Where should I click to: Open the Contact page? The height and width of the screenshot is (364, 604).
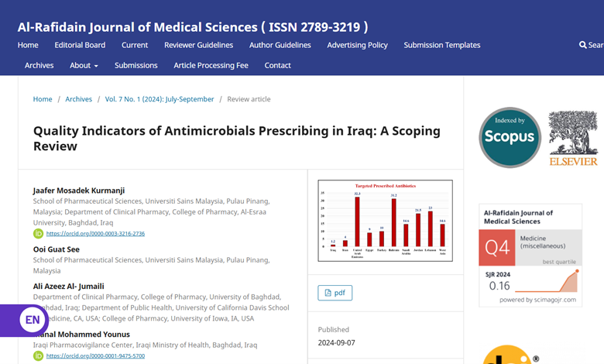(x=277, y=65)
